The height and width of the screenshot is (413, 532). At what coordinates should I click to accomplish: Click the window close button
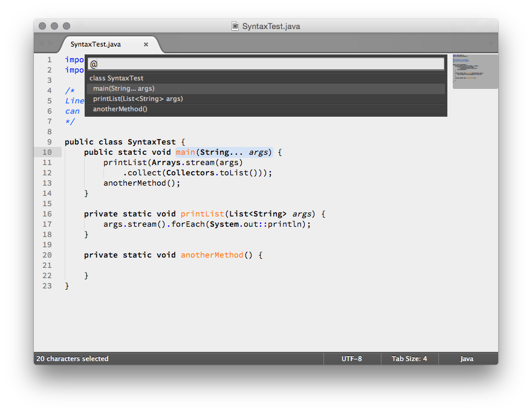[42, 26]
